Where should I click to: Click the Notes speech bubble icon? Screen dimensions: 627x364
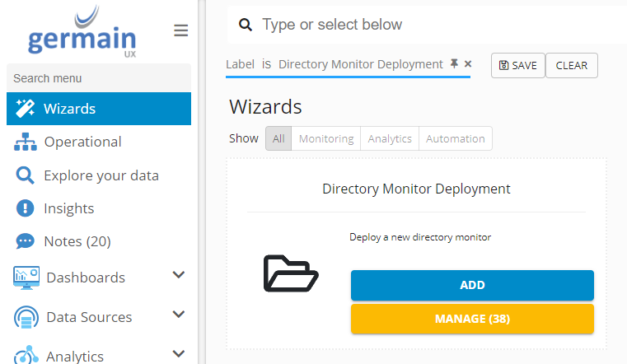coord(26,241)
